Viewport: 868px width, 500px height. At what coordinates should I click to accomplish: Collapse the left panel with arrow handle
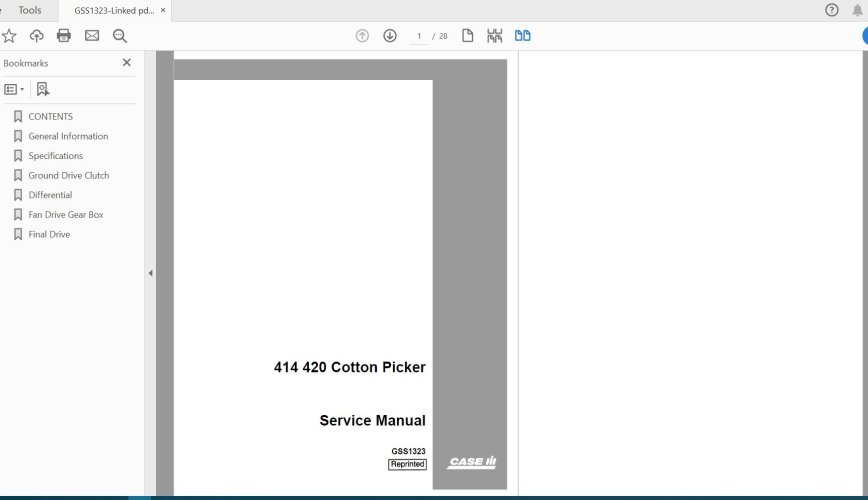(x=150, y=273)
